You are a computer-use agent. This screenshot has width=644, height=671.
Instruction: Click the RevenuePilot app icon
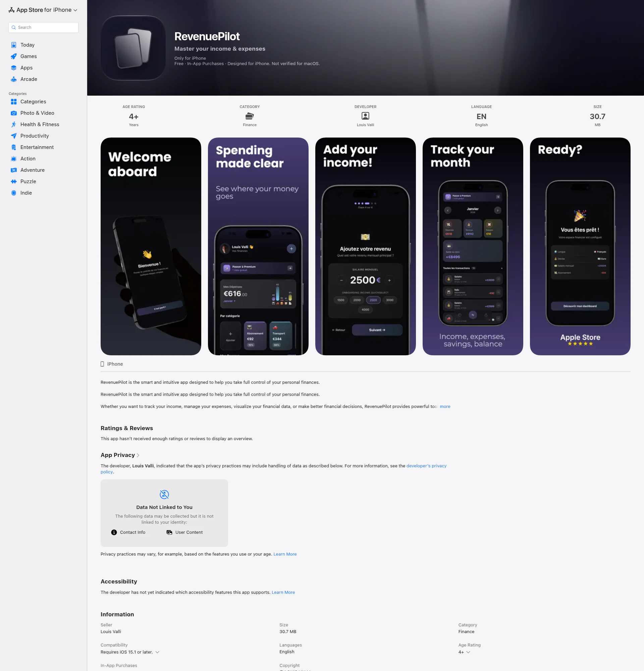click(x=133, y=48)
